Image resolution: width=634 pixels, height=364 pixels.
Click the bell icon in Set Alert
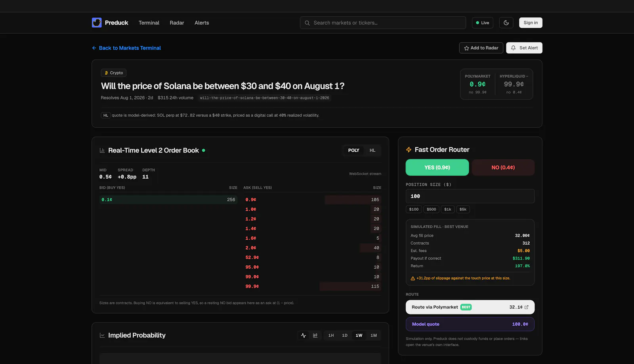[513, 48]
